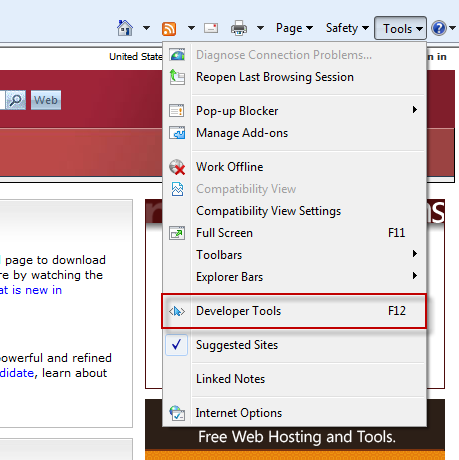Screen dimensions: 459x460
Task: Click the Read Mail envelope icon
Action: (211, 28)
